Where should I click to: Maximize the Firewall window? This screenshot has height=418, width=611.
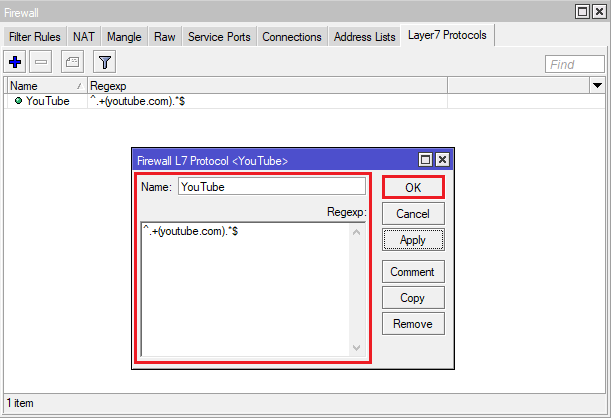click(x=582, y=12)
